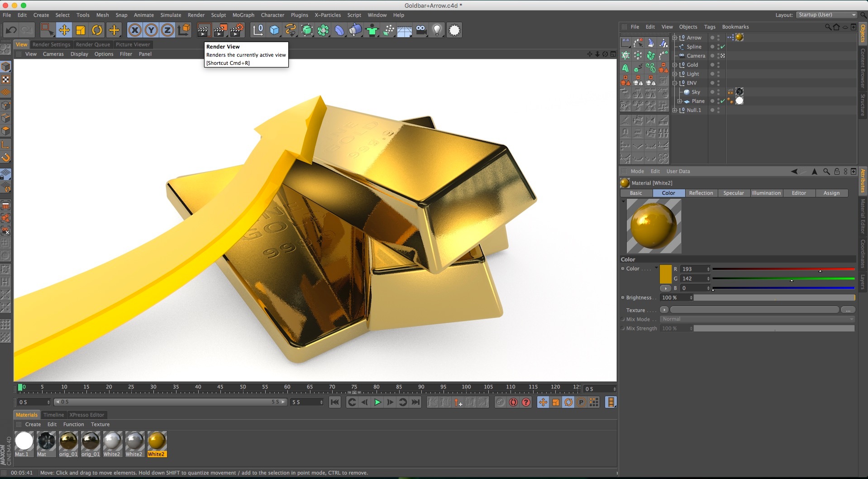This screenshot has height=479, width=868.
Task: Open the MoGraph menu
Action: coord(243,15)
